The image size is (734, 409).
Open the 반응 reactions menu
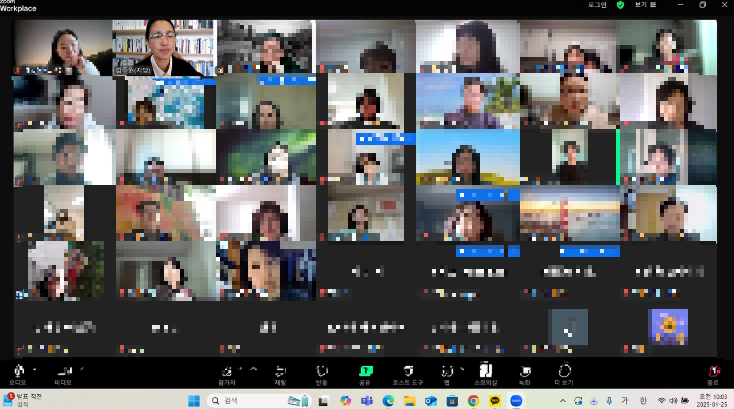click(x=322, y=374)
